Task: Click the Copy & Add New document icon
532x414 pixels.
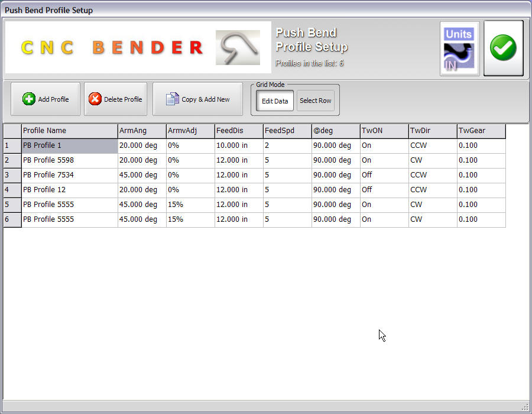Action: (x=172, y=99)
